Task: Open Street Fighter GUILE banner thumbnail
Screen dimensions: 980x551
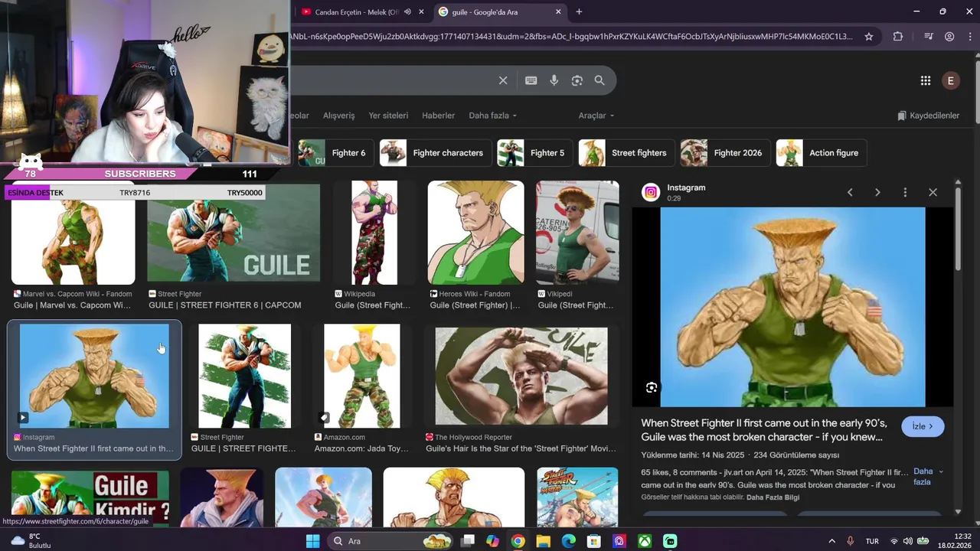Action: (x=234, y=233)
